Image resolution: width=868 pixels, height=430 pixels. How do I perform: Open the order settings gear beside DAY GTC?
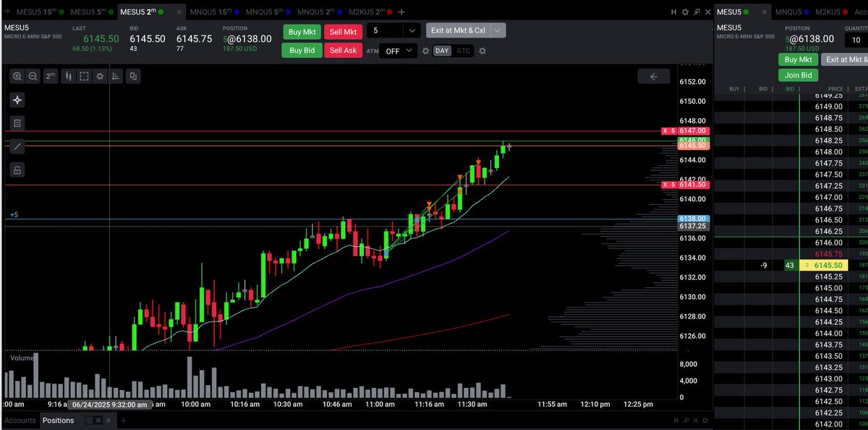coord(482,51)
